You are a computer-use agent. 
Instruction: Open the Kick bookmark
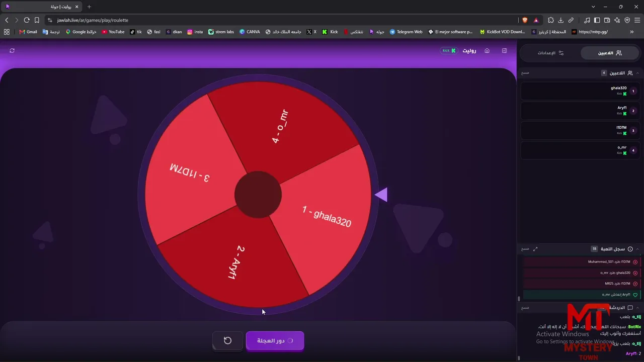[330, 32]
